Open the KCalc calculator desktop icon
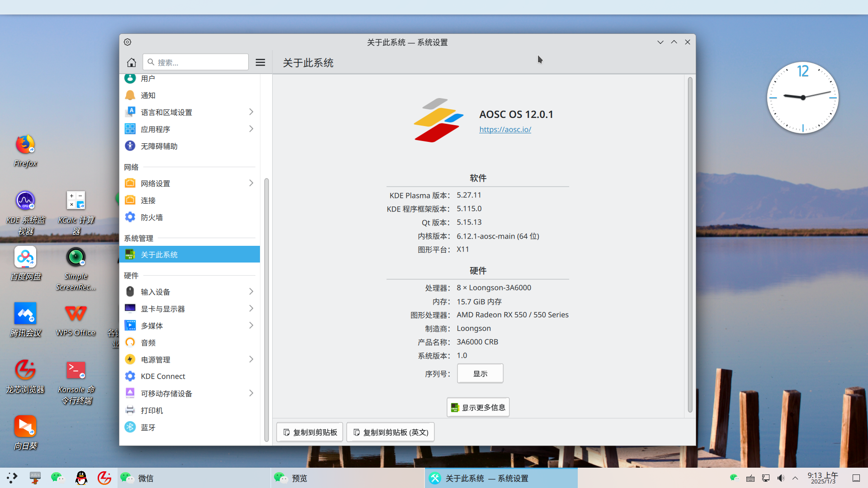This screenshot has width=868, height=488. click(x=76, y=212)
